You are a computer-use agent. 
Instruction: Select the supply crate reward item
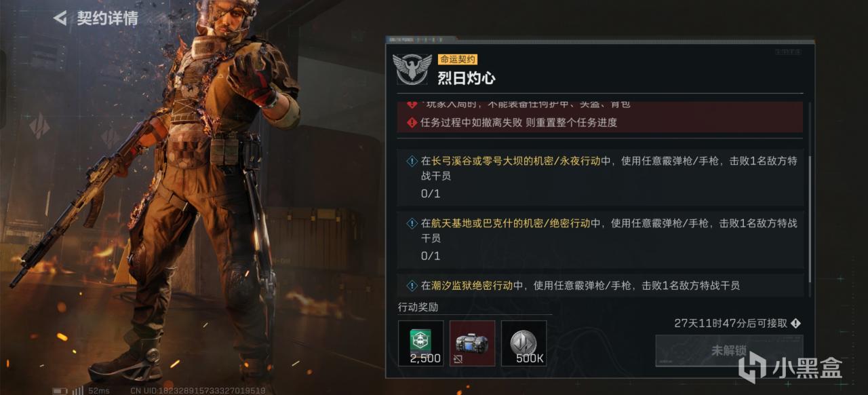tap(473, 343)
